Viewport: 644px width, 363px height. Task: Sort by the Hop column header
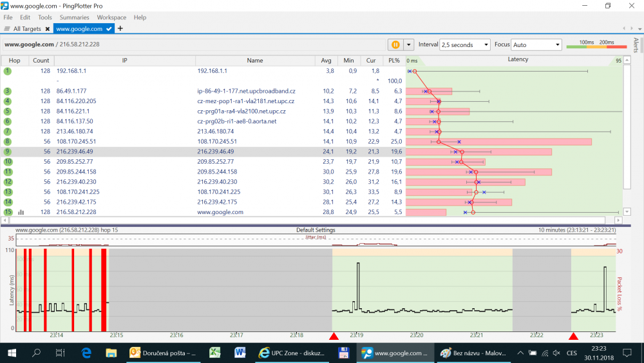14,61
